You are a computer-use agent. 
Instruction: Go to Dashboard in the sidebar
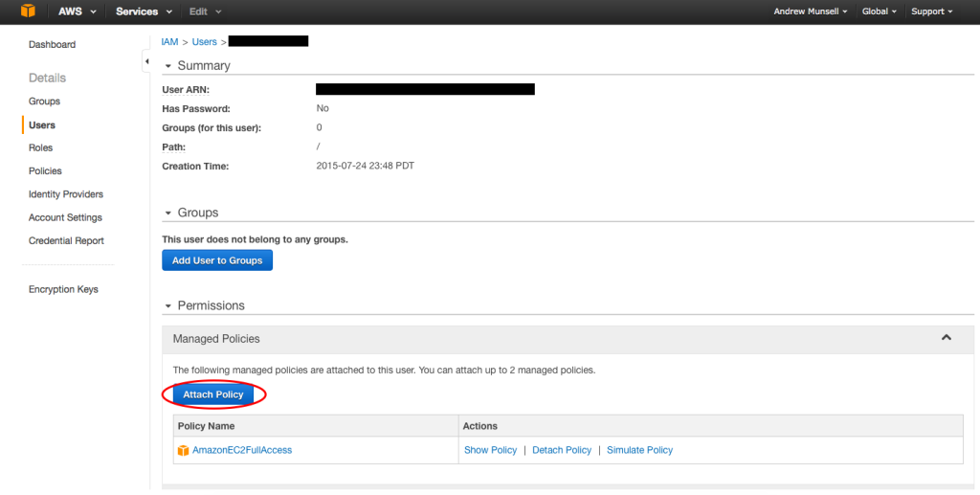[x=52, y=44]
